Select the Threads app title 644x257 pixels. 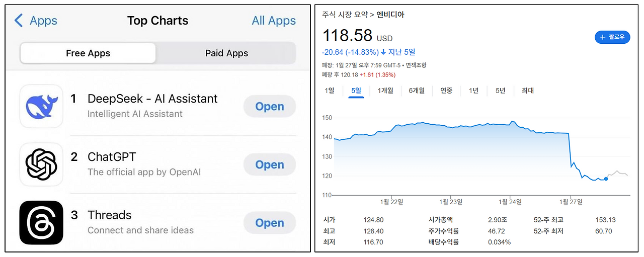pyautogui.click(x=109, y=215)
